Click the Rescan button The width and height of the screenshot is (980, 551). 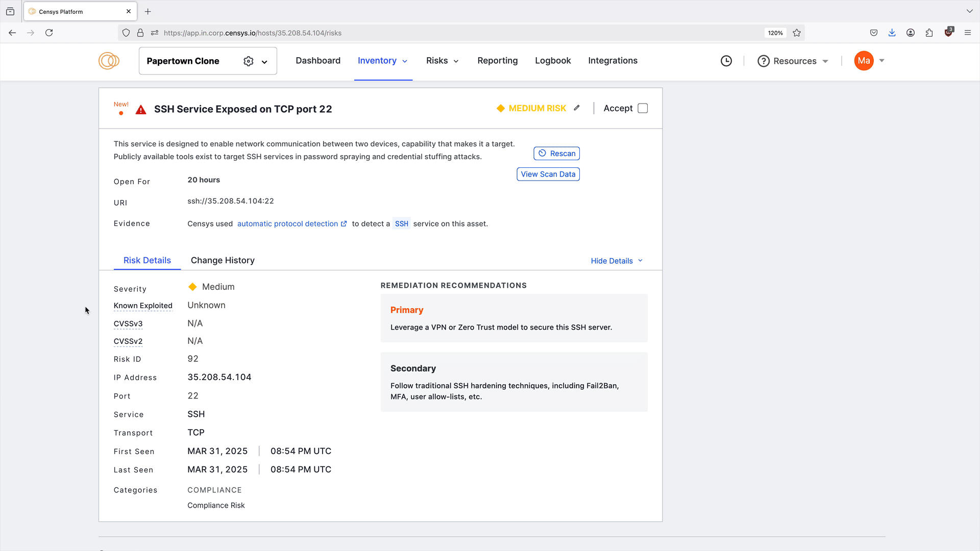click(556, 154)
